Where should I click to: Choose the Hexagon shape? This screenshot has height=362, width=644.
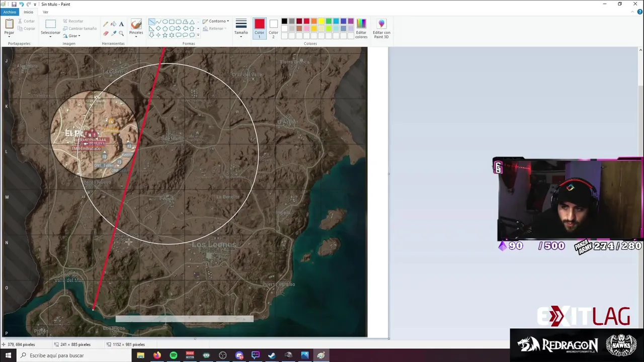click(172, 28)
